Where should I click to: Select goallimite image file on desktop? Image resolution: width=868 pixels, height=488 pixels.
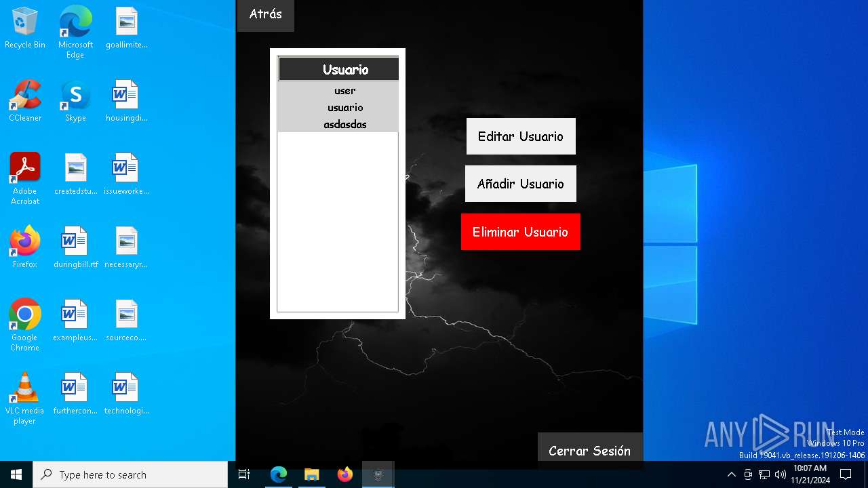(x=126, y=28)
